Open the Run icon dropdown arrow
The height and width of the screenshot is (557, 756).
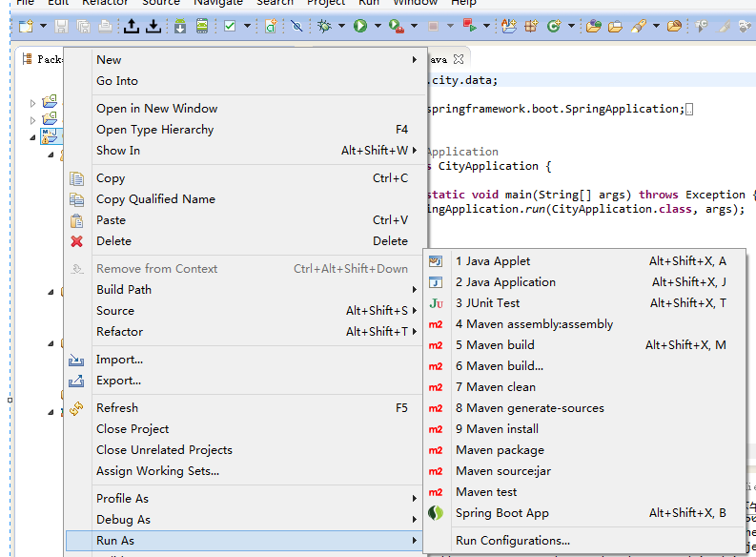tap(378, 26)
